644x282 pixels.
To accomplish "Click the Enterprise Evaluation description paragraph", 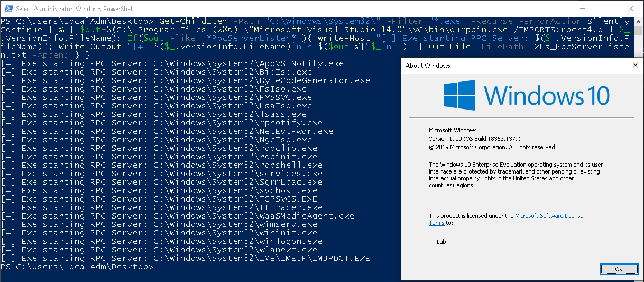I will click(516, 175).
